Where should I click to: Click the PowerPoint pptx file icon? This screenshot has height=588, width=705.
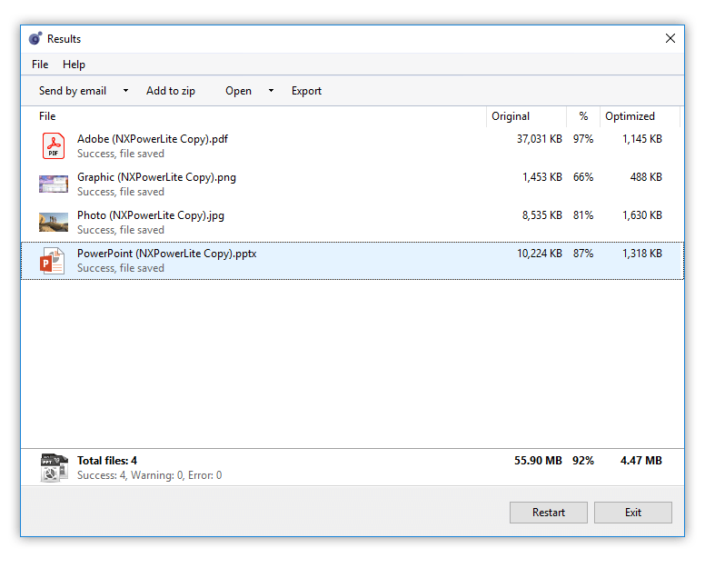(x=52, y=261)
